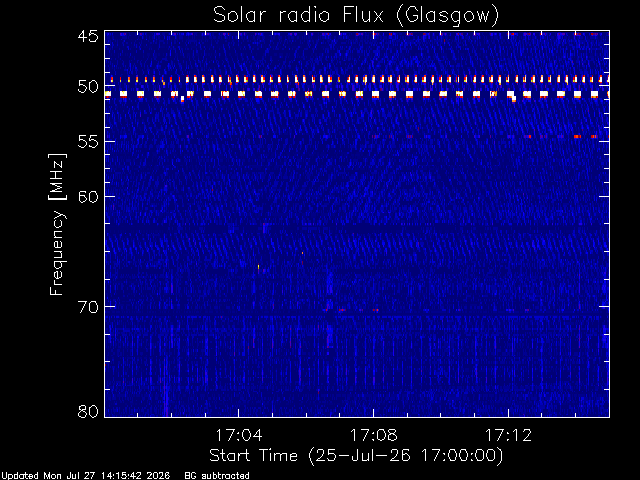Image resolution: width=640 pixels, height=480 pixels.
Task: Click the small yellow spot between the 60 and 70 MHz labels
Action: 259,267
